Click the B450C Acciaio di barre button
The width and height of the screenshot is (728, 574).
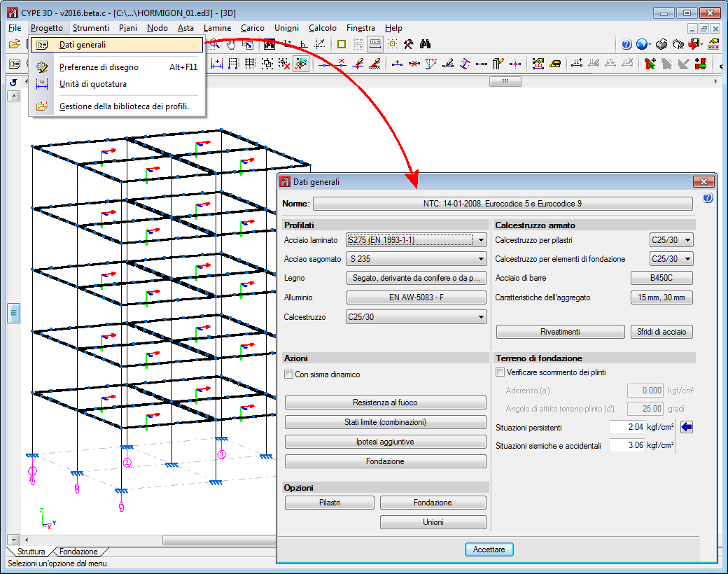[x=661, y=278]
